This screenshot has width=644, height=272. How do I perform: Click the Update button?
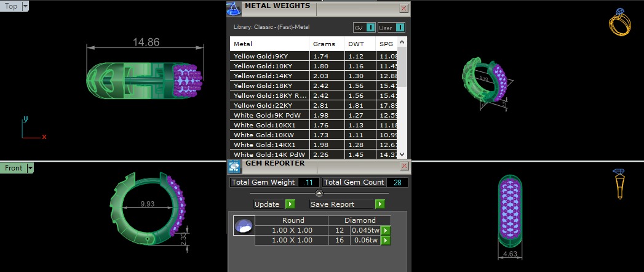point(274,204)
